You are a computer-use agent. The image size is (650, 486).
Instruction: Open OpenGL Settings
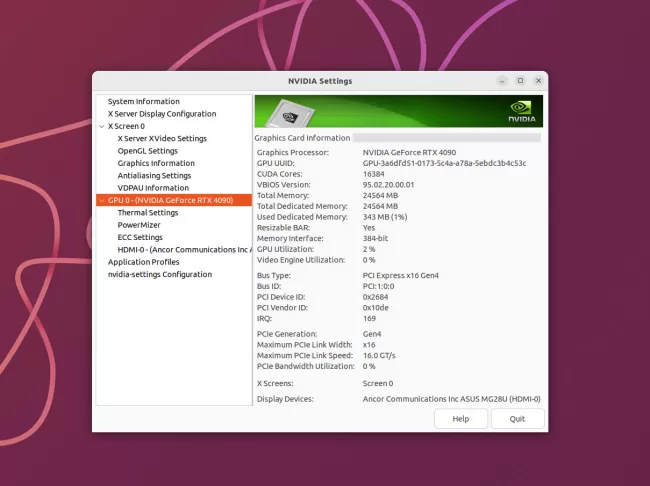point(148,151)
